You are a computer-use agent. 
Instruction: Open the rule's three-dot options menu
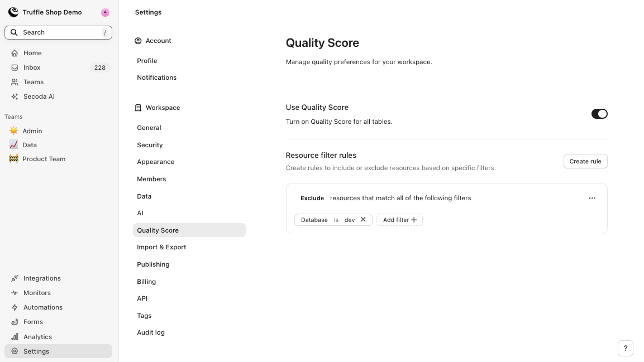(x=592, y=198)
